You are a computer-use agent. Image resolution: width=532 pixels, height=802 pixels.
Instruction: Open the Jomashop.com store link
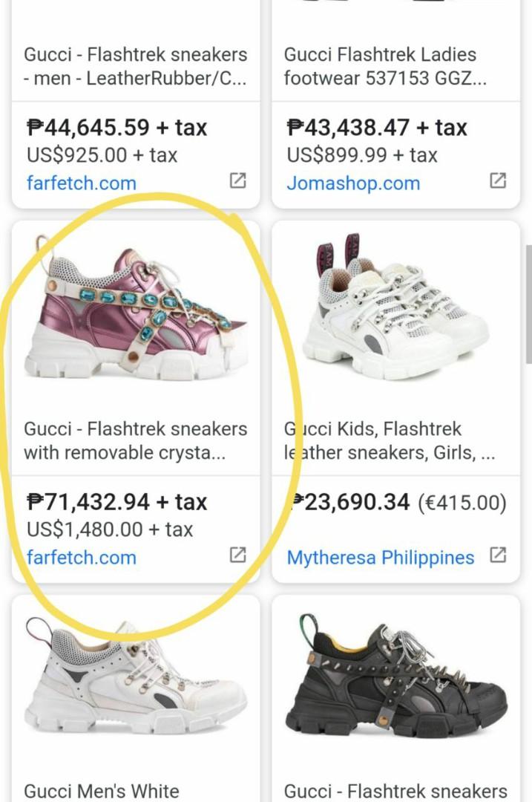[353, 183]
